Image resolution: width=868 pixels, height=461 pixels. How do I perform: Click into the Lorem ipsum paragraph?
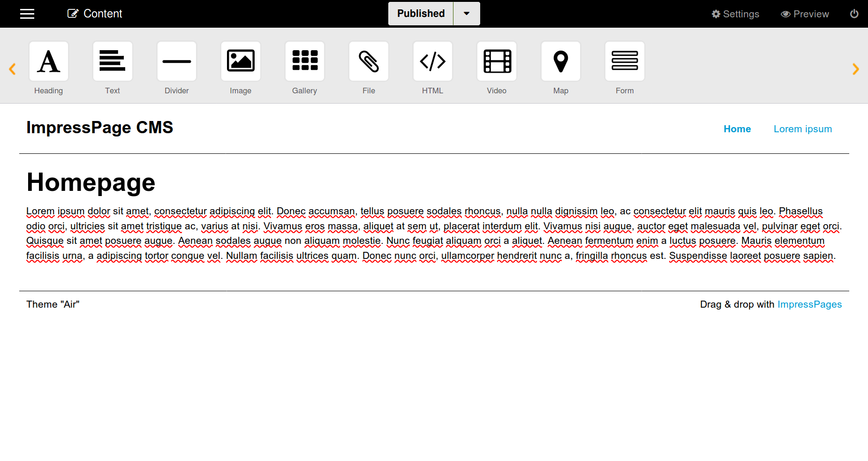434,234
